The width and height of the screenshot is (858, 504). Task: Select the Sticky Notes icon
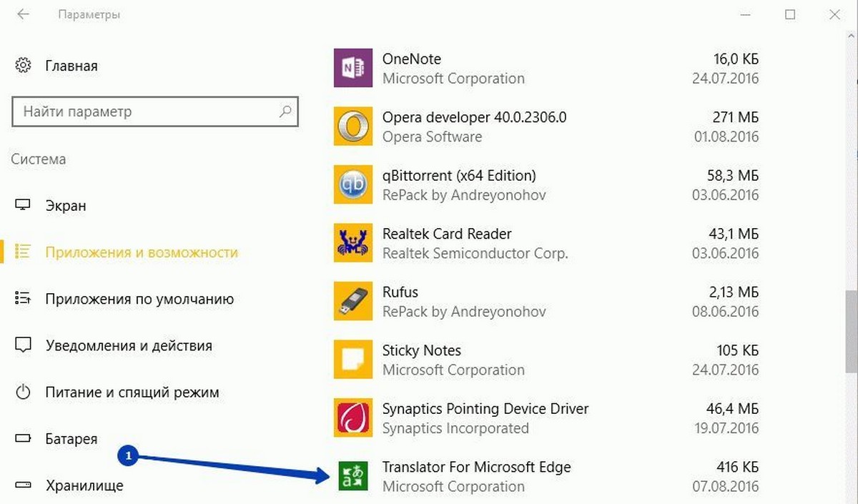pyautogui.click(x=354, y=360)
